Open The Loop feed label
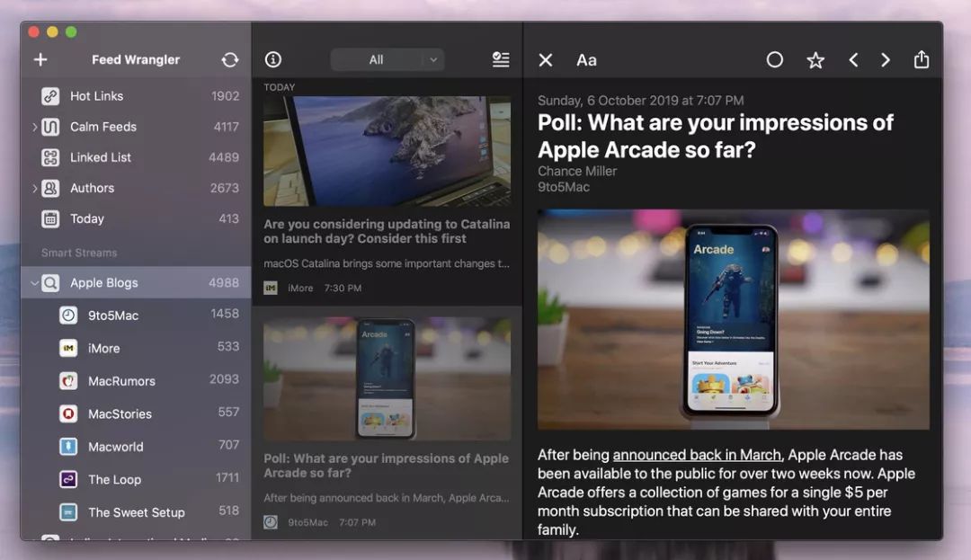The image size is (971, 560). pyautogui.click(x=114, y=479)
